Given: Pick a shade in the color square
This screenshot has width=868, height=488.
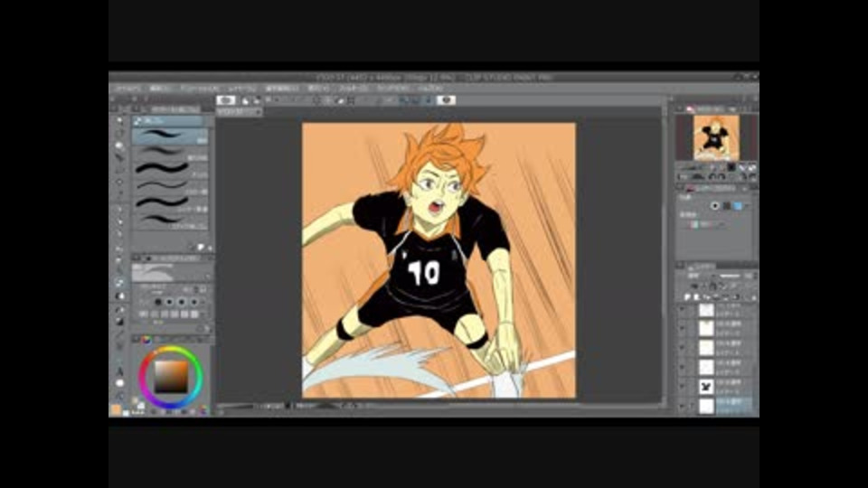Looking at the screenshot, I should pos(171,378).
